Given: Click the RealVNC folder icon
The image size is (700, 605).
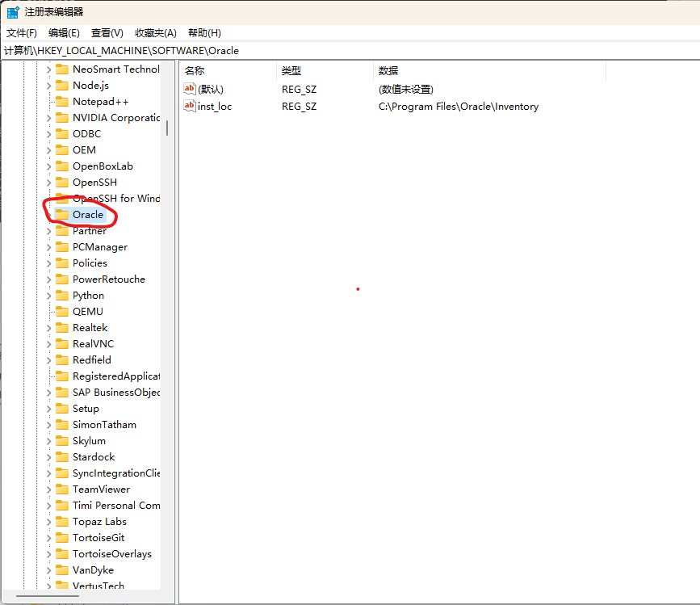Looking at the screenshot, I should point(62,344).
